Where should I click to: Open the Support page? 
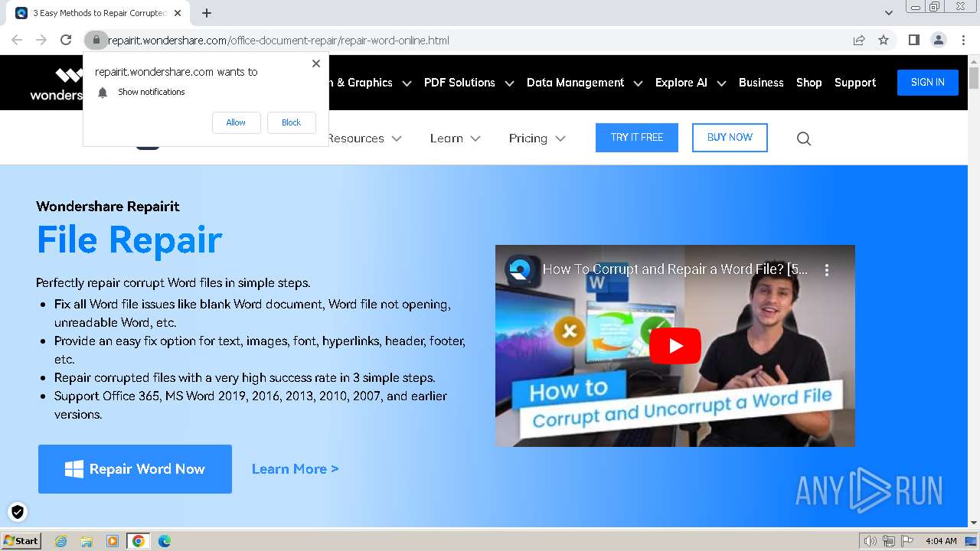coord(855,83)
